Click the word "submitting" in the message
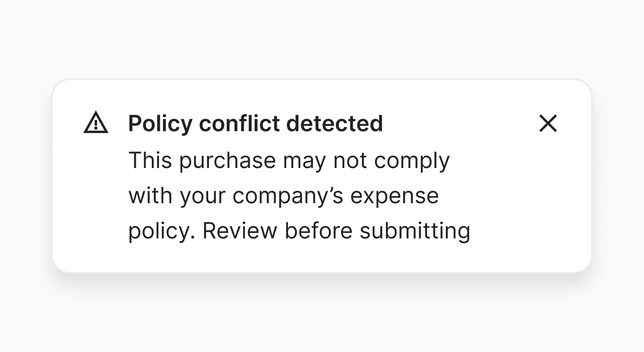This screenshot has height=352, width=644. (x=415, y=231)
